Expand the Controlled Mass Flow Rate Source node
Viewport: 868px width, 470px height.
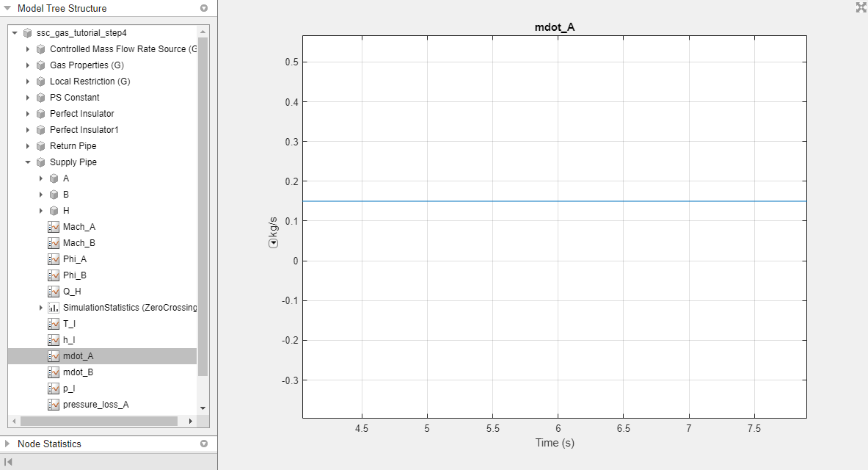point(28,49)
